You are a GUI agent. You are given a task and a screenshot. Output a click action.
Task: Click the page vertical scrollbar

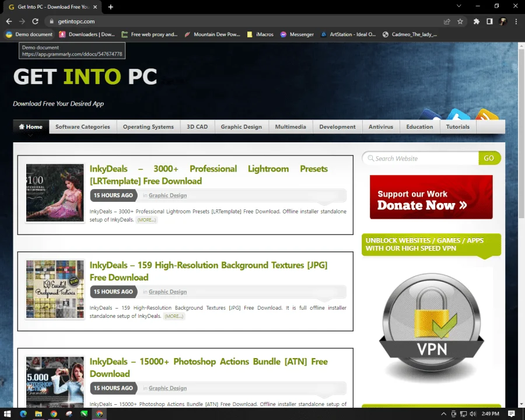pyautogui.click(x=521, y=134)
